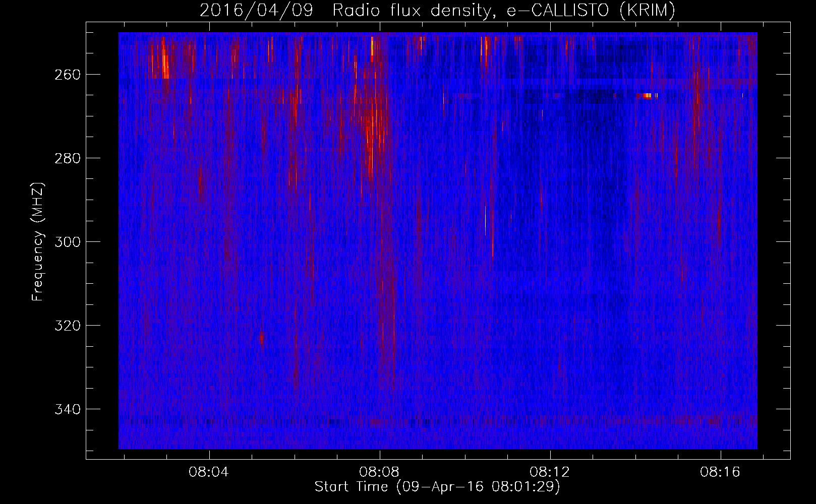Screen dimensions: 816x504
Task: Click the 'Start Time (09-Apr-16 08:01:29)' x-axis label
Action: click(437, 487)
